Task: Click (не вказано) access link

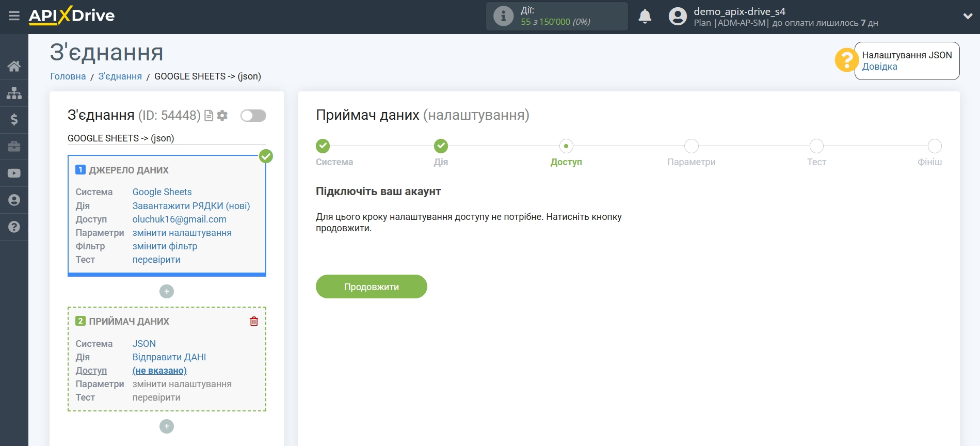Action: [159, 371]
